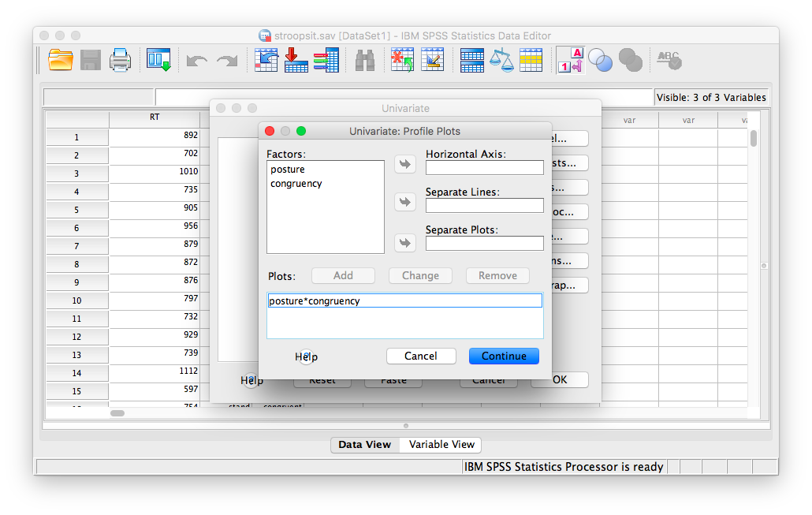The image size is (812, 515).
Task: Open Weight Cases scales icon
Action: 501,60
